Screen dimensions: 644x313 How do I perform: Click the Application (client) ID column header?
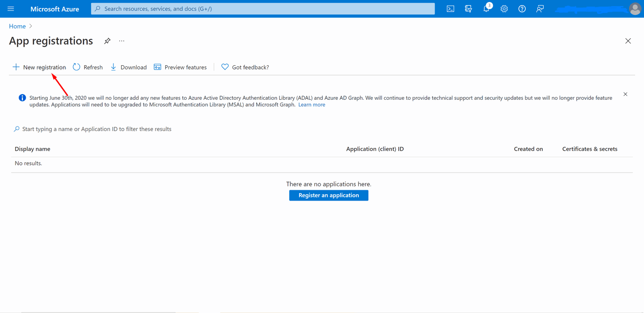pyautogui.click(x=375, y=149)
